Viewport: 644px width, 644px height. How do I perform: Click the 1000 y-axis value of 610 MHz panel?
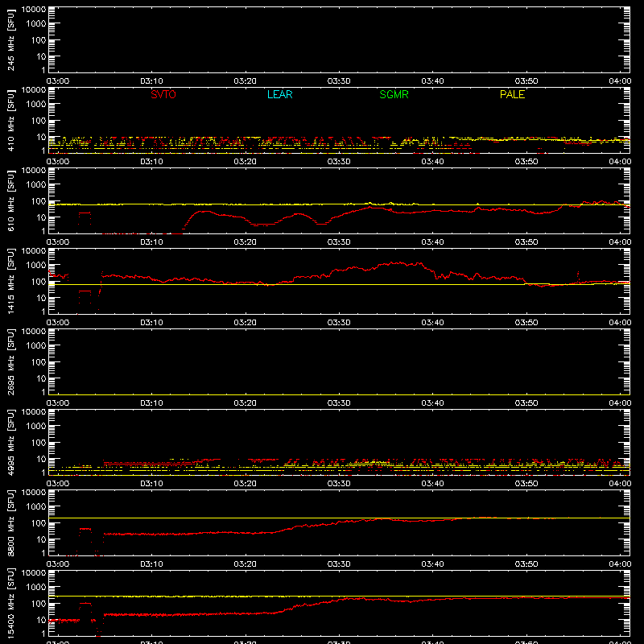click(x=36, y=185)
